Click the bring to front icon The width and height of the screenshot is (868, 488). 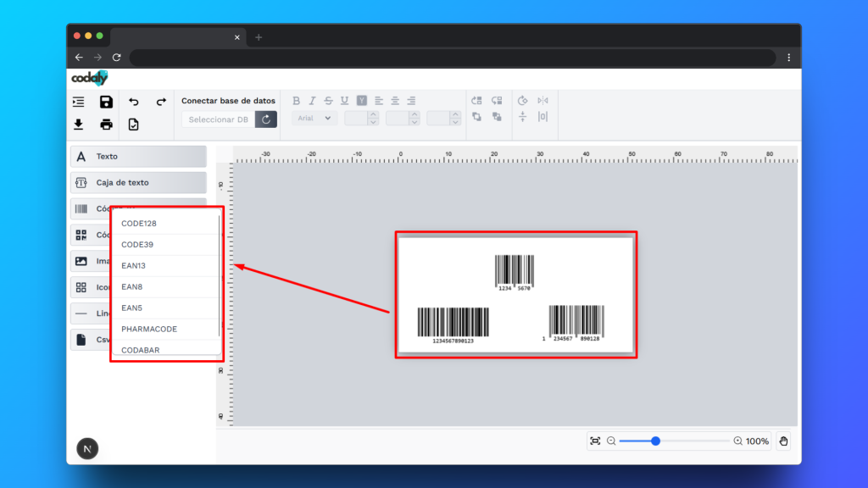tap(476, 117)
